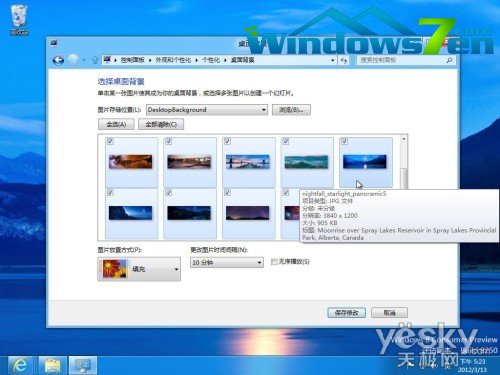Click the 全选(A) select all button
The width and height of the screenshot is (500, 375).
[116, 124]
